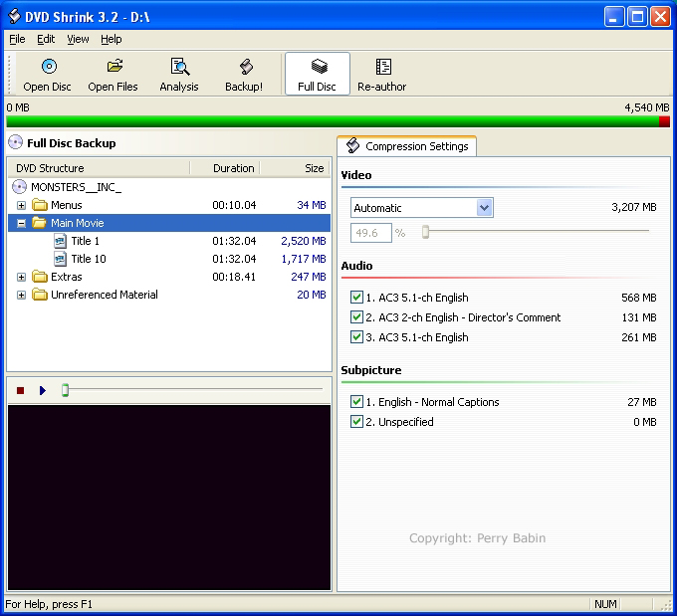Play preview with the blue arrow
677x616 pixels.
tap(42, 391)
